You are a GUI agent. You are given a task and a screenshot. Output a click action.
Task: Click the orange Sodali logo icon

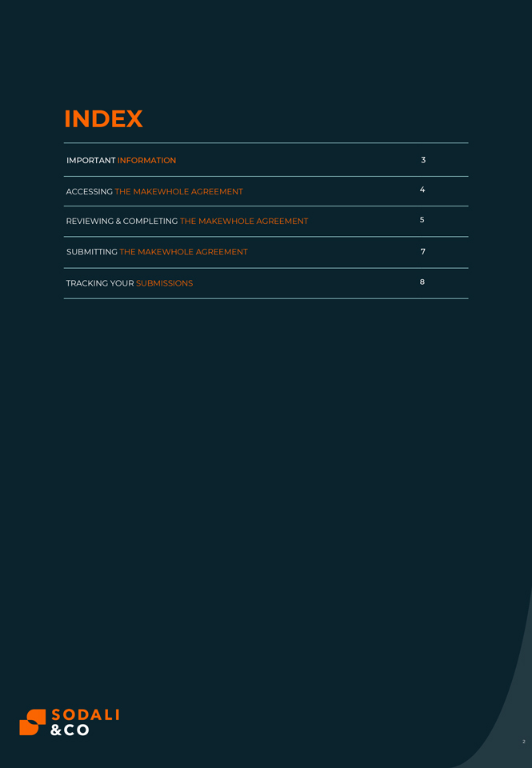(x=32, y=722)
